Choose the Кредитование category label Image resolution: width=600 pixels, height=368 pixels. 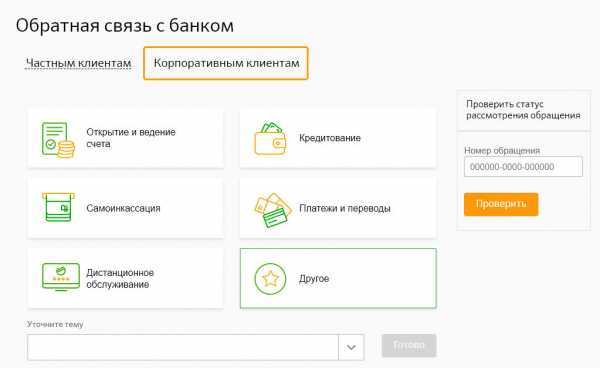point(330,138)
